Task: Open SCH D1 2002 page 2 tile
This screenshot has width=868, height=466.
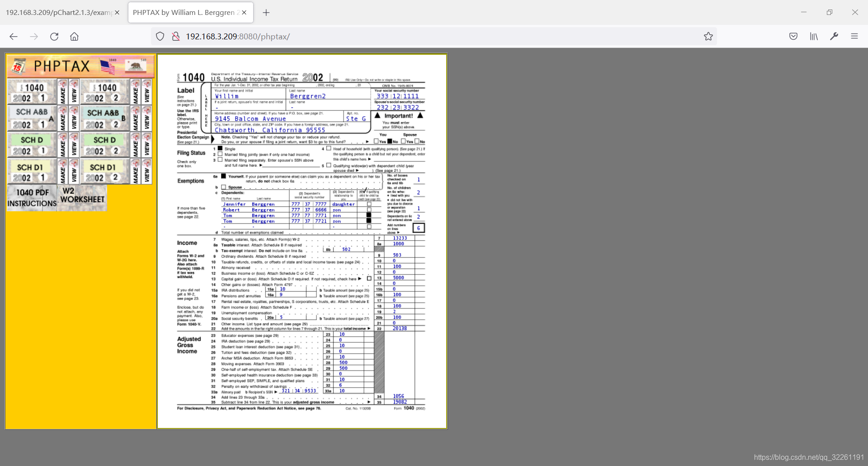Action: point(105,171)
